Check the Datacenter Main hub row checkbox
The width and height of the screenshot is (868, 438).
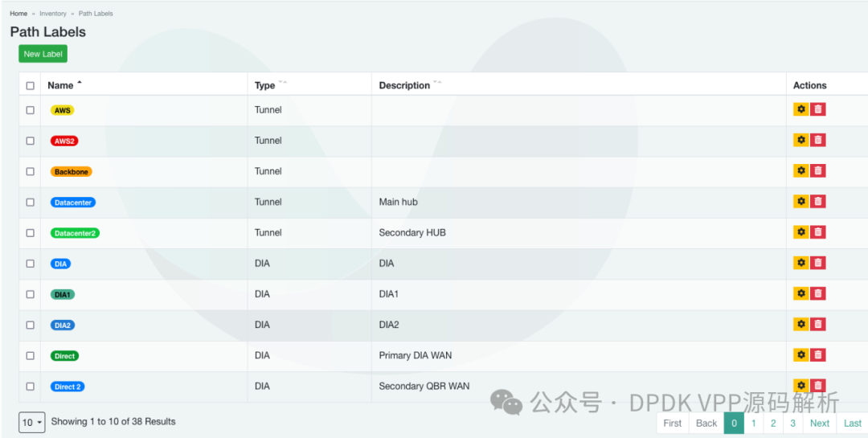31,202
